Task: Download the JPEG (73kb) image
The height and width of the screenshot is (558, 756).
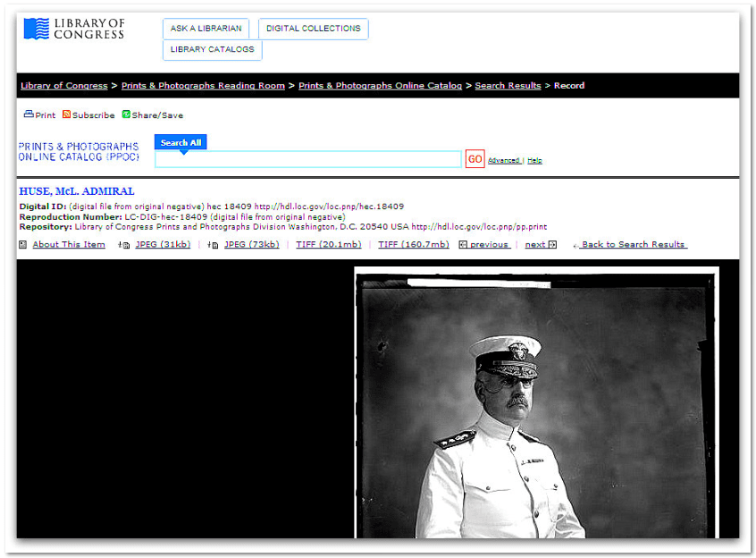Action: coord(252,244)
